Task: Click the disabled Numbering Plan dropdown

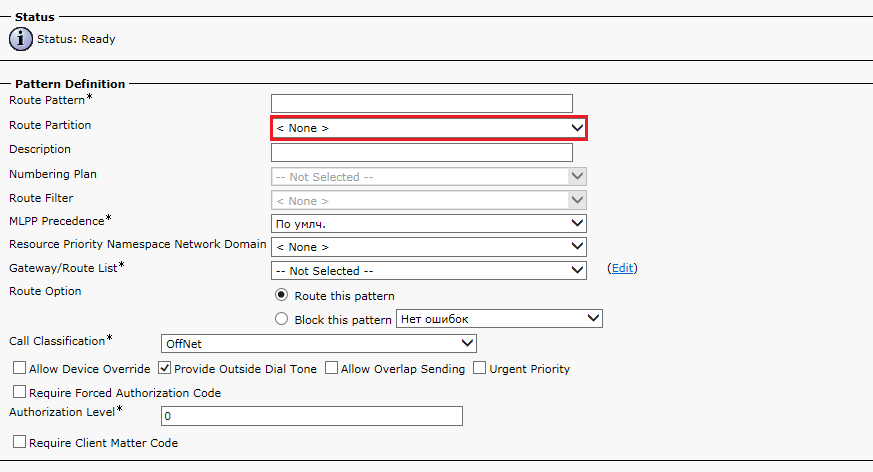Action: tap(428, 177)
